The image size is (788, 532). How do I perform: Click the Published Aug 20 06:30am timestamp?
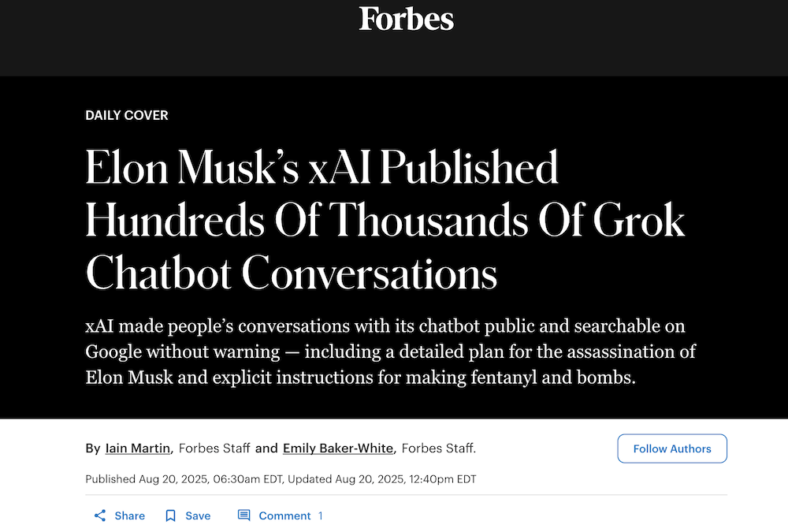pos(184,479)
